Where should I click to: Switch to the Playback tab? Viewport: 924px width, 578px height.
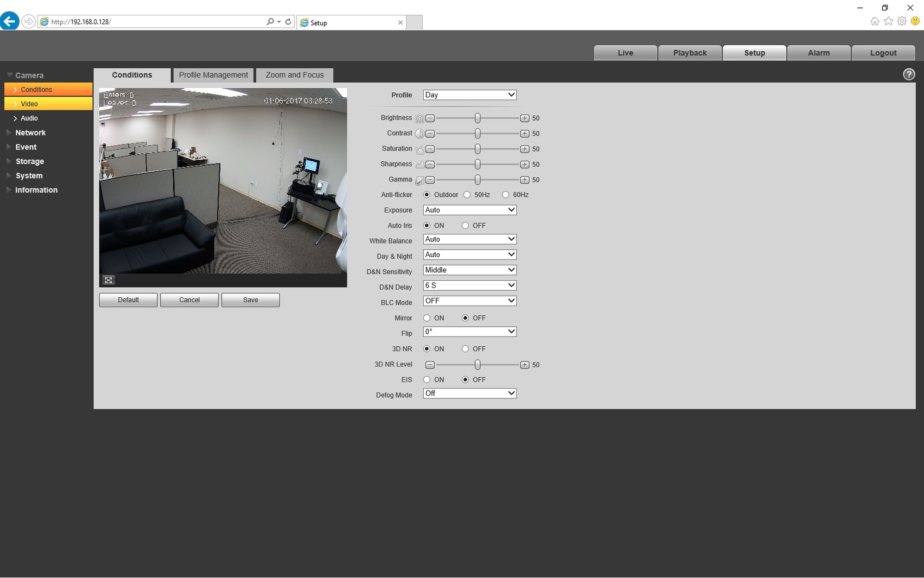(x=690, y=53)
